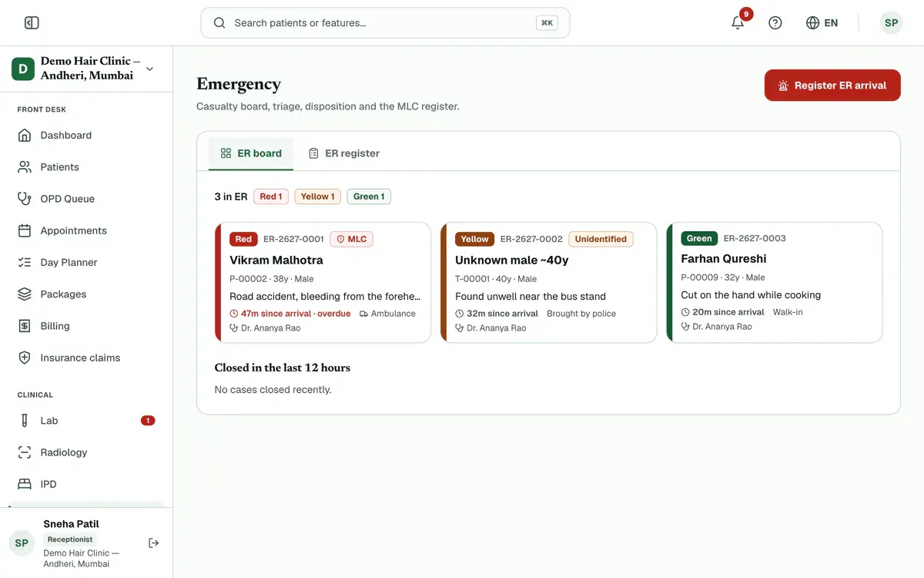This screenshot has height=578, width=924.
Task: Click 'Cut on the hand while cooking'
Action: [751, 295]
